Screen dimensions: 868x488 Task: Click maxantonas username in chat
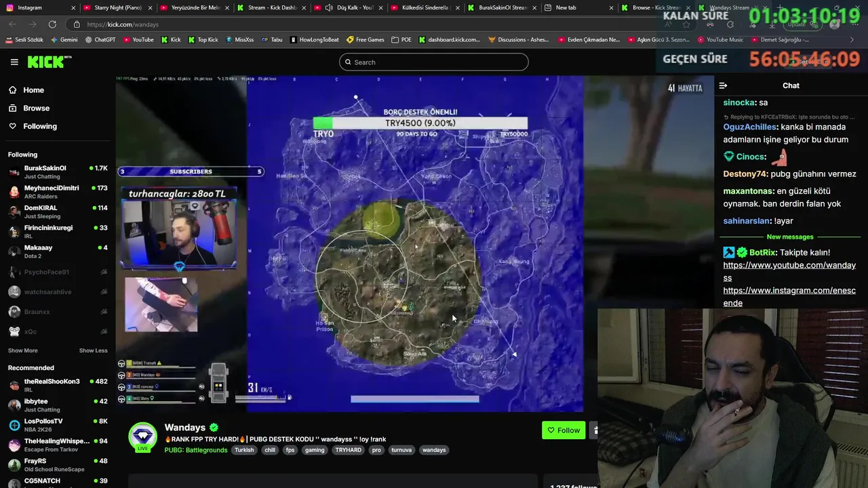pyautogui.click(x=748, y=191)
